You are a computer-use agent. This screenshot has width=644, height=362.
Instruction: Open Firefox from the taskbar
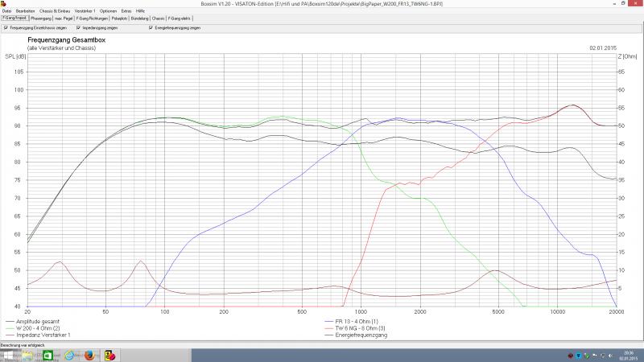89,355
